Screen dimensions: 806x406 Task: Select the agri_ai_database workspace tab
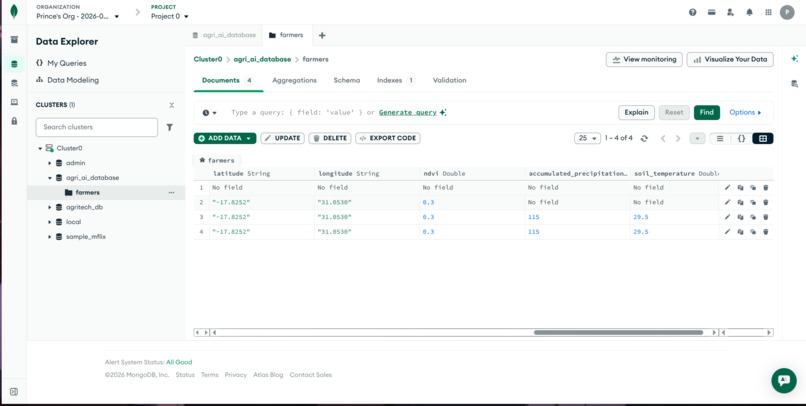click(x=224, y=35)
